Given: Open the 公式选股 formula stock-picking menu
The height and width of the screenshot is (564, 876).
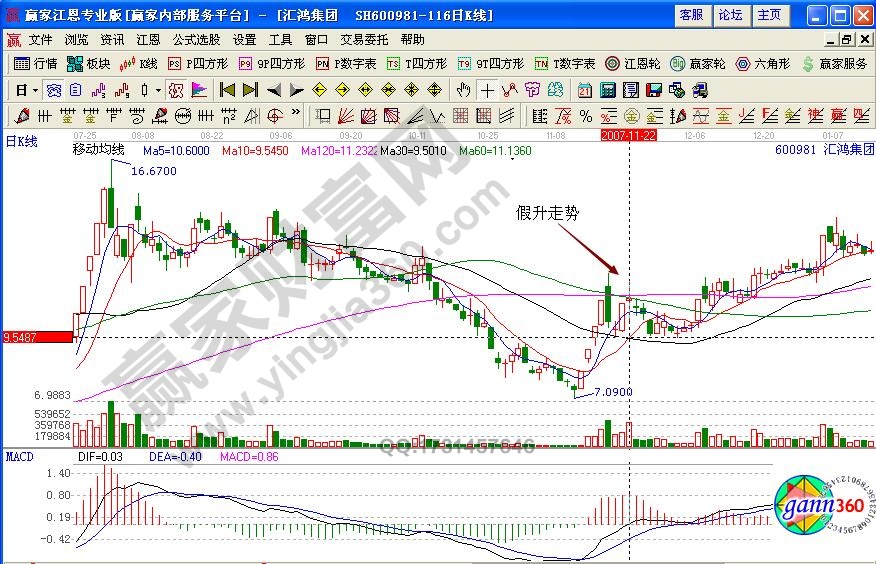Looking at the screenshot, I should (x=196, y=40).
